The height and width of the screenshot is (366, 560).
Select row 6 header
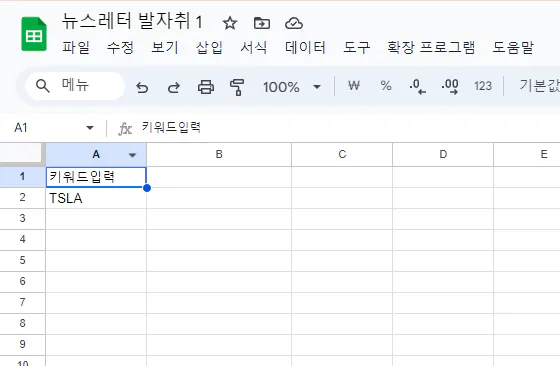coord(22,282)
